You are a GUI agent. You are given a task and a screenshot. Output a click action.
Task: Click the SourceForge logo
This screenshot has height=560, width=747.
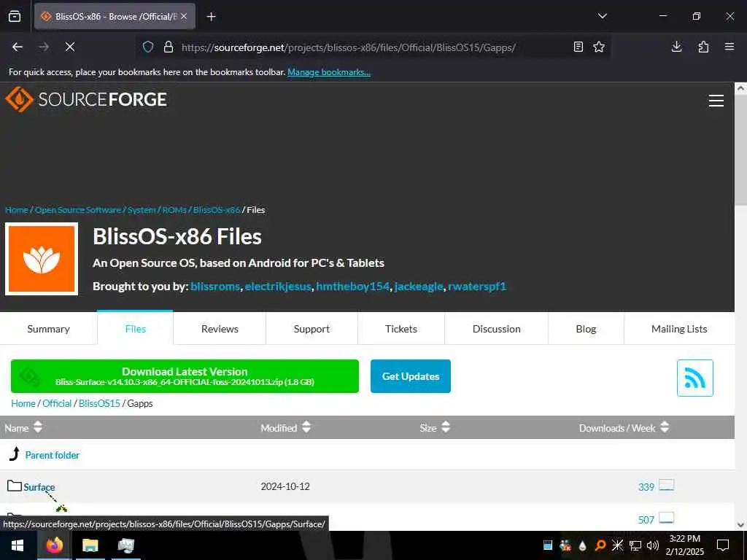tap(86, 99)
